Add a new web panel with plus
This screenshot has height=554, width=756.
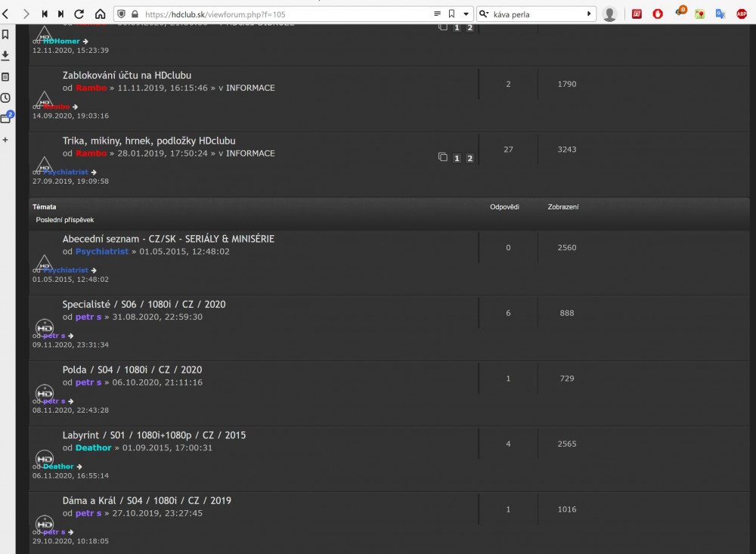click(5, 140)
